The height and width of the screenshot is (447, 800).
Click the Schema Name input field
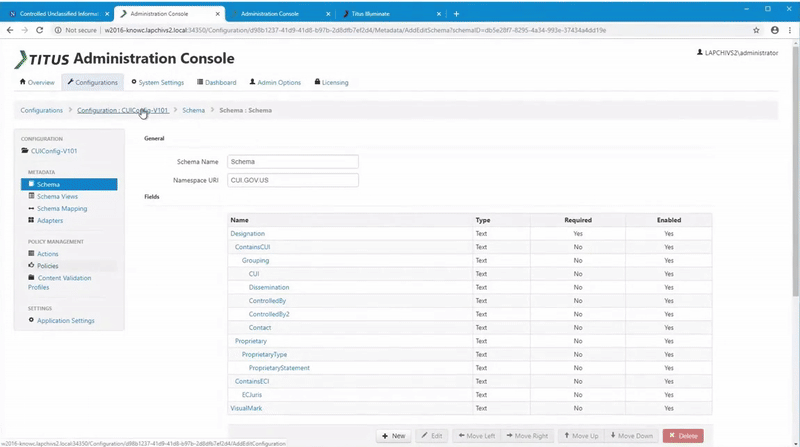tap(293, 162)
